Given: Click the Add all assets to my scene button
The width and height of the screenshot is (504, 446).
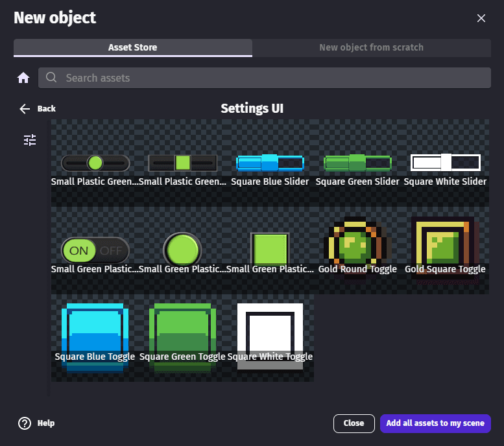Looking at the screenshot, I should pos(435,423).
